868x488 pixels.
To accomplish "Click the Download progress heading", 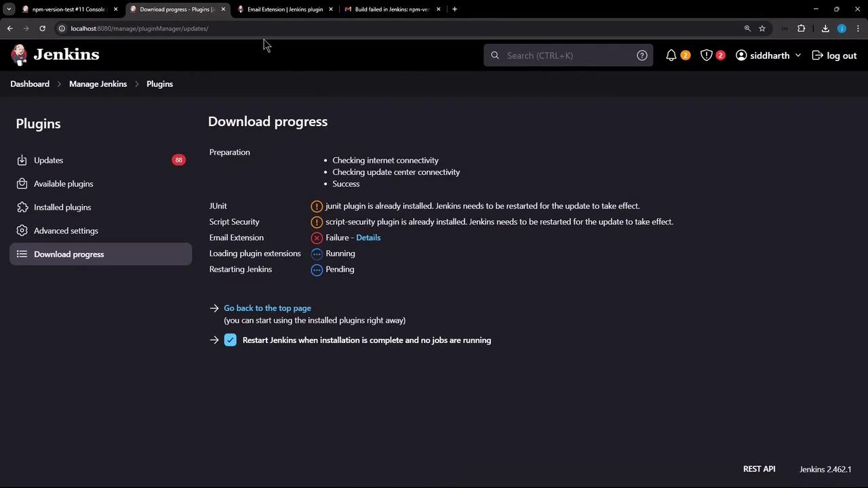I will coord(268,121).
